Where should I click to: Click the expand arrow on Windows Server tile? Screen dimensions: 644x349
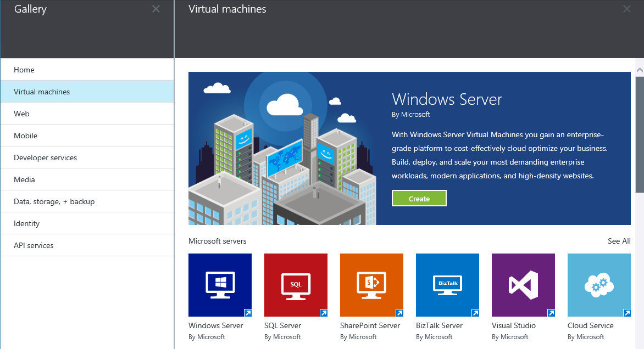247,313
